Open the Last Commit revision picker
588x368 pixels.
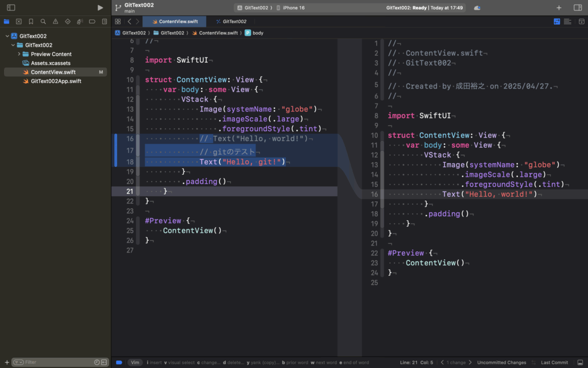coord(554,362)
